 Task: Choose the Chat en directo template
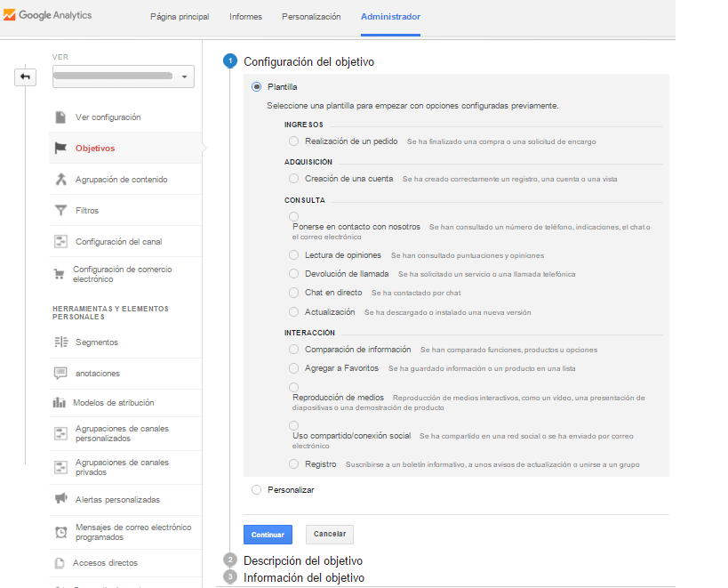point(293,293)
